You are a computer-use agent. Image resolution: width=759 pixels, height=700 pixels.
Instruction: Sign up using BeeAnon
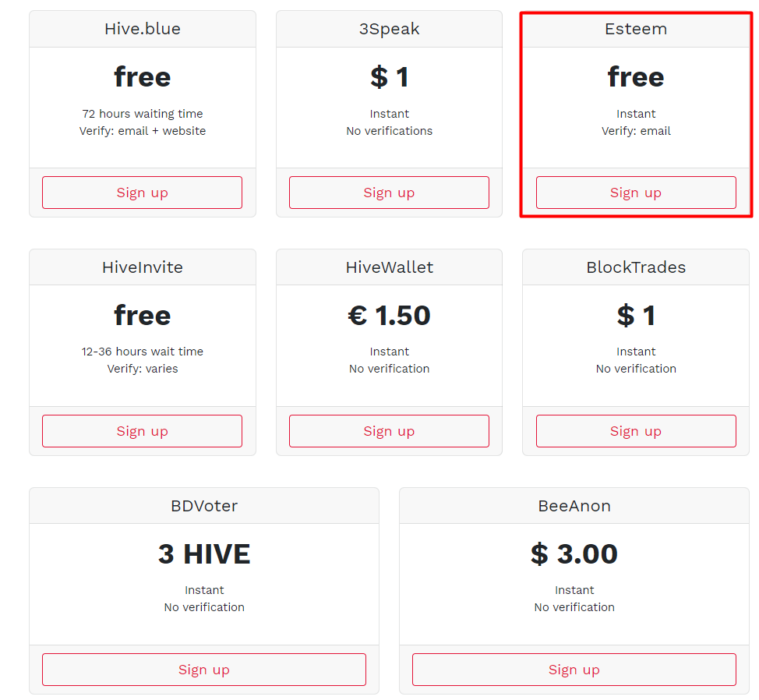point(574,670)
